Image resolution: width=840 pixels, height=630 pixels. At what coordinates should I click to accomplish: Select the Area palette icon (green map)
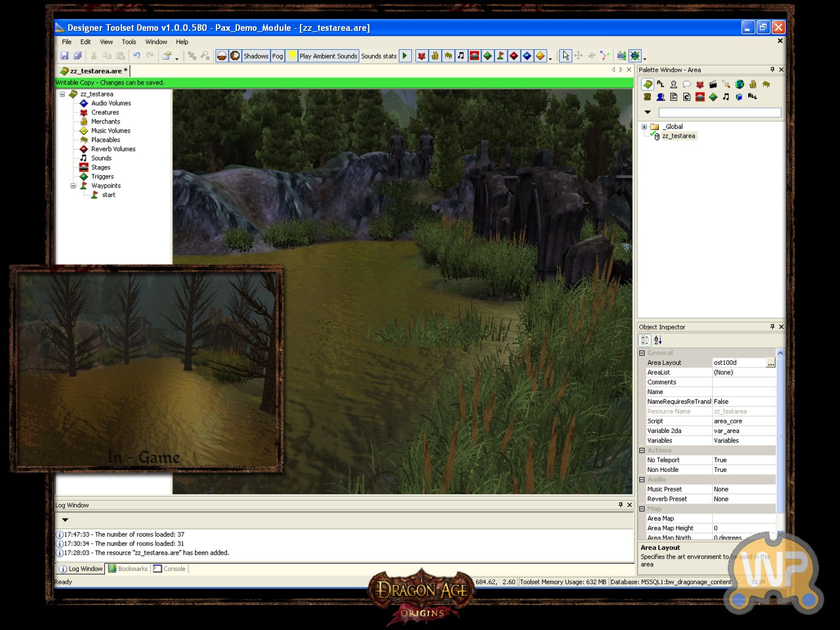[648, 84]
